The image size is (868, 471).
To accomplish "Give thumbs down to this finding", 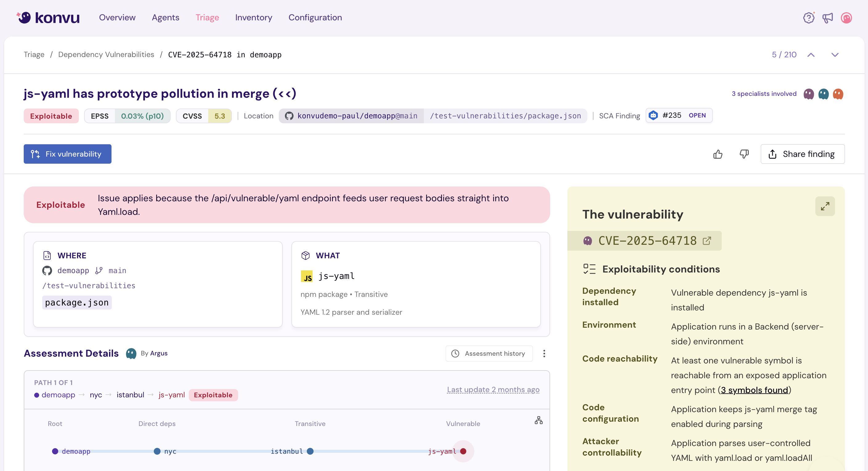I will pyautogui.click(x=744, y=154).
